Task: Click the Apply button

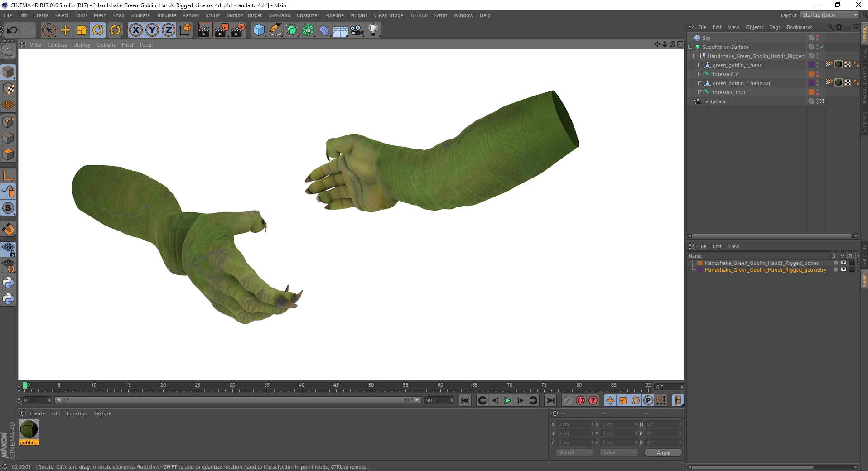Action: [663, 453]
